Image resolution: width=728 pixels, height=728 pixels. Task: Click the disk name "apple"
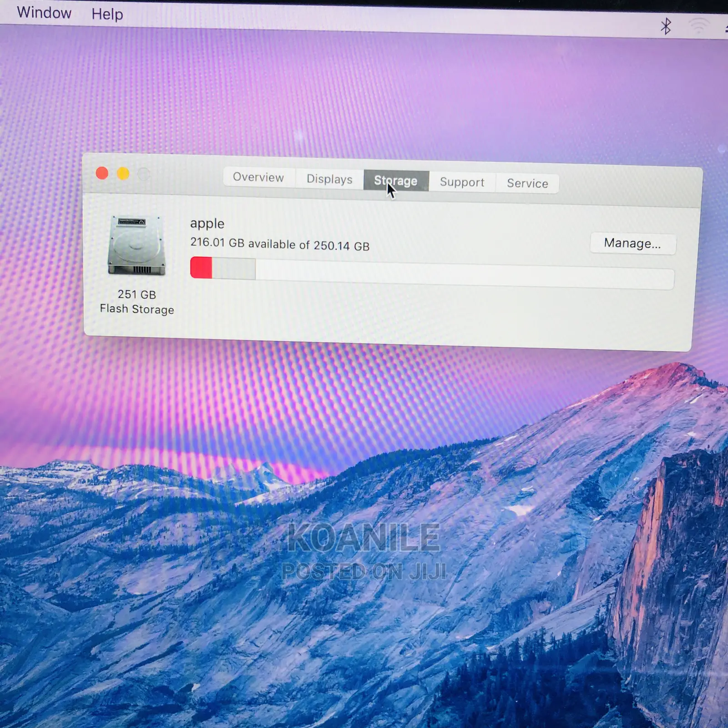tap(207, 223)
